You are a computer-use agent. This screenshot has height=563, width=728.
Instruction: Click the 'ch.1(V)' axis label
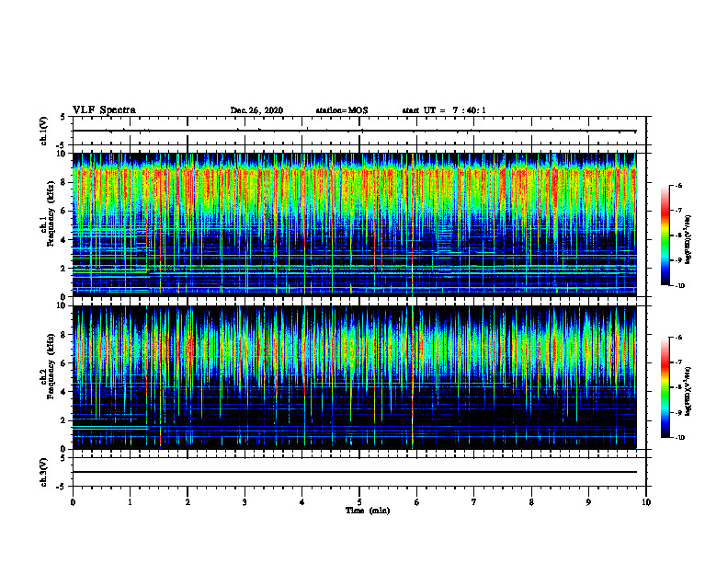click(x=44, y=131)
